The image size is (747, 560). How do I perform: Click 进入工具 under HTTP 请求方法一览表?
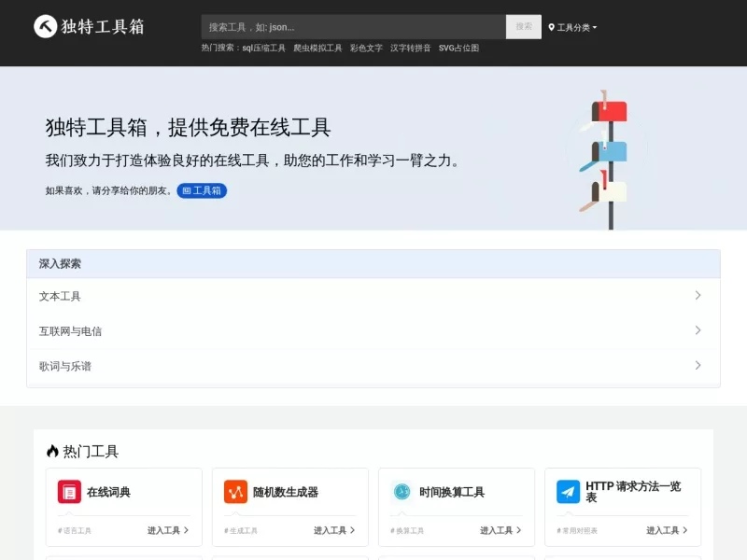point(667,530)
